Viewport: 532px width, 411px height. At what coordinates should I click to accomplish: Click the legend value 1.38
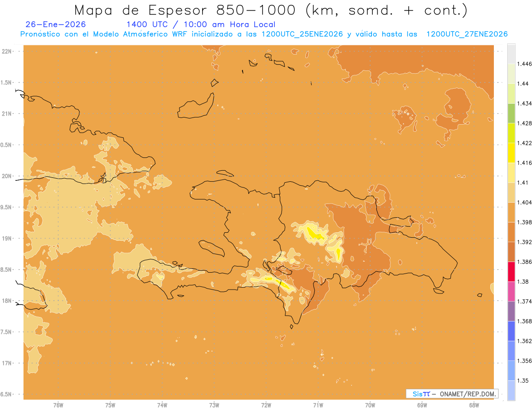point(522,282)
